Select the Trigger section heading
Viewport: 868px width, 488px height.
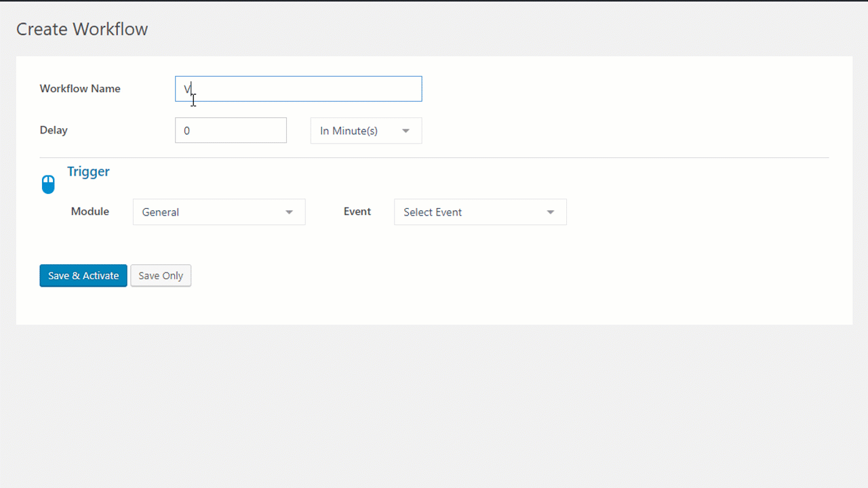[x=88, y=171]
